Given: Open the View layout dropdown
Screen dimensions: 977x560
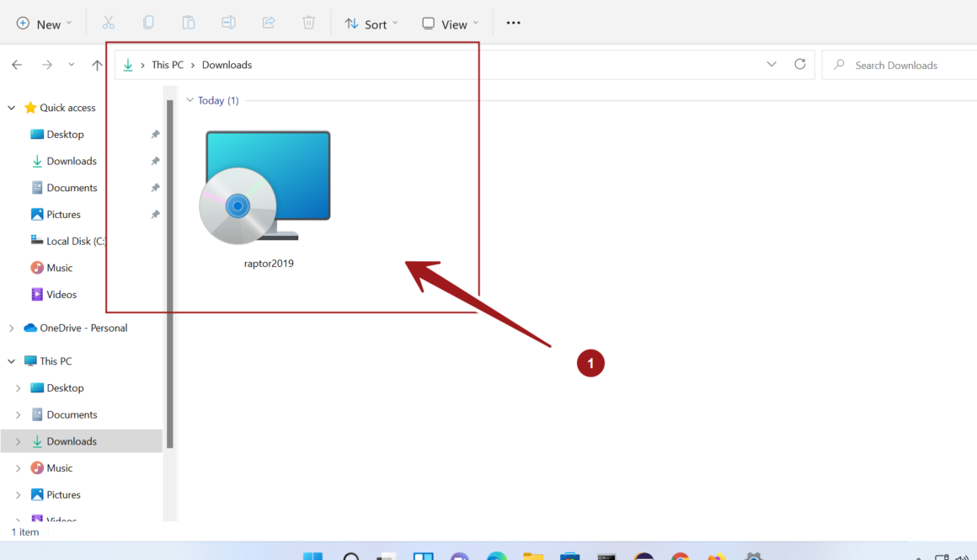Looking at the screenshot, I should pyautogui.click(x=451, y=24).
